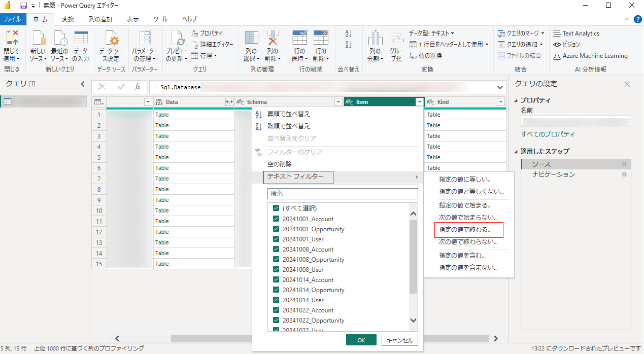Viewport: 644px width, 354px height.
Task: Click the 列の分割 (Split Column) icon
Action: tap(375, 39)
